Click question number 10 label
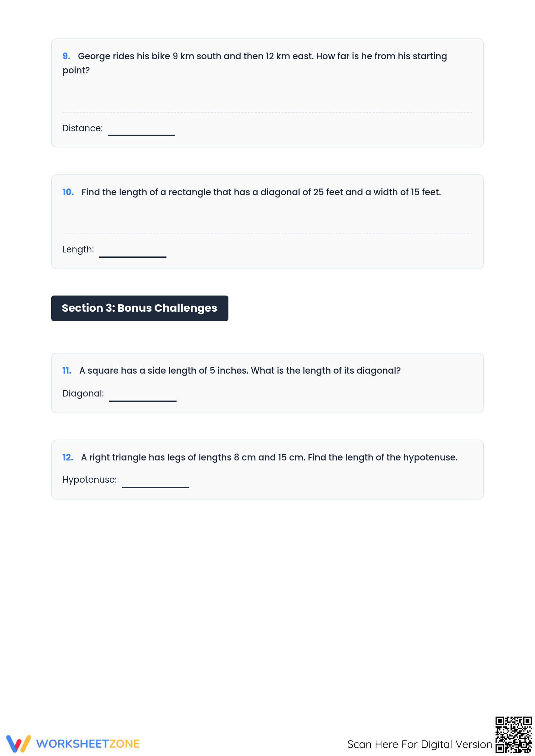The height and width of the screenshot is (756, 535). pyautogui.click(x=68, y=192)
